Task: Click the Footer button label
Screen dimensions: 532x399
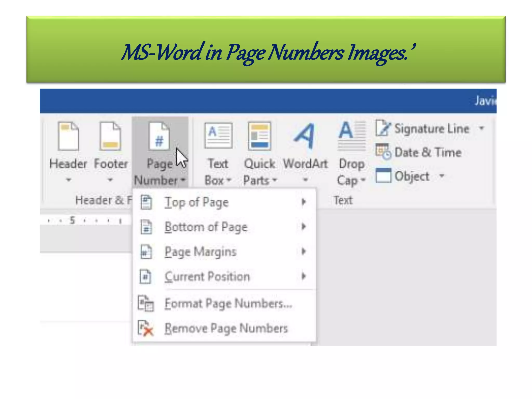Action: click(x=111, y=164)
